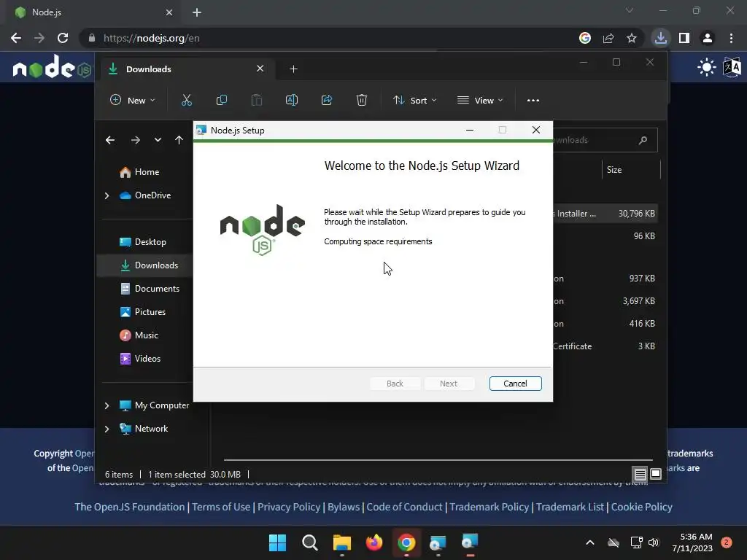
Task: Click Chrome's downloads tray icon
Action: pyautogui.click(x=660, y=38)
